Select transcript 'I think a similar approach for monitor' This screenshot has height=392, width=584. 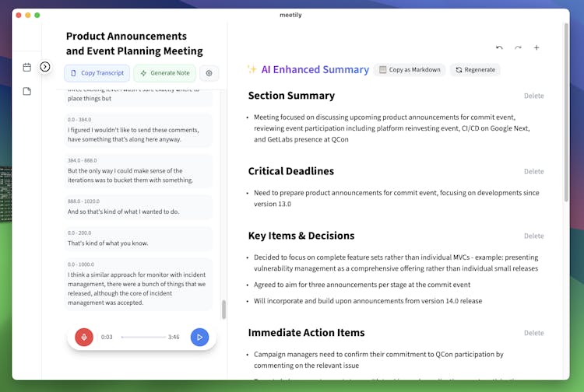(137, 289)
